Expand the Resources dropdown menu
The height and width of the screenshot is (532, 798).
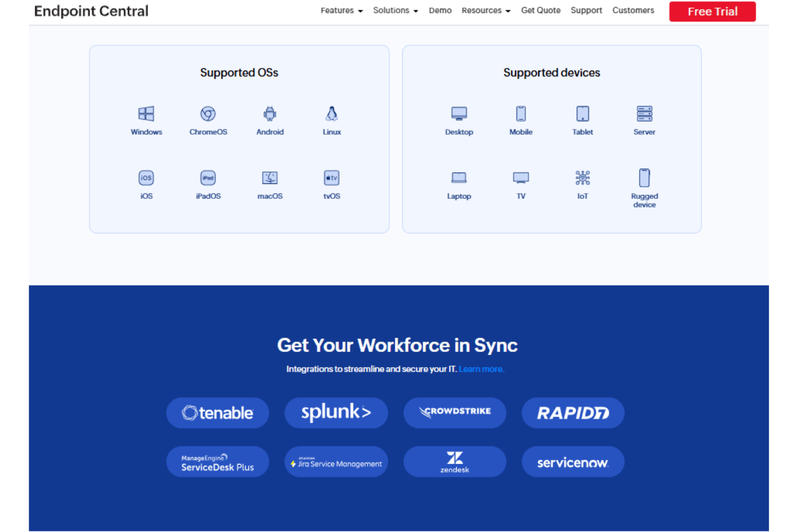point(486,11)
